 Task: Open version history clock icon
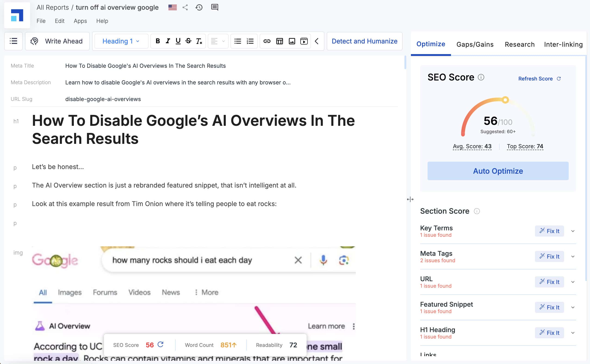[x=199, y=7]
